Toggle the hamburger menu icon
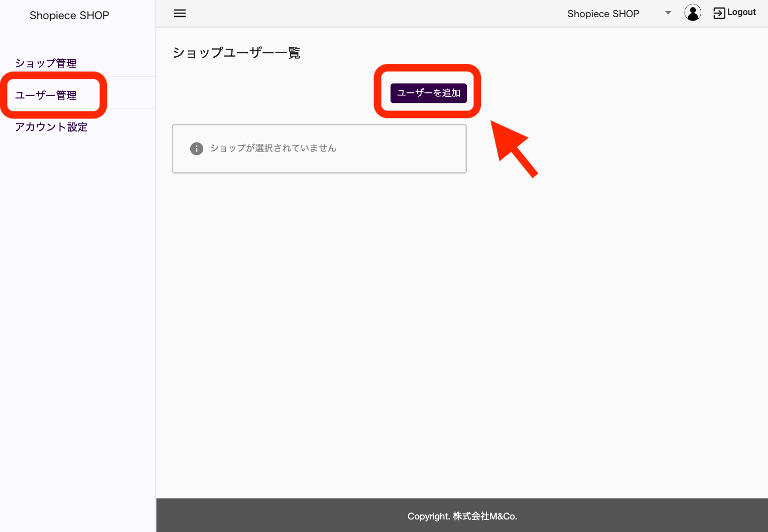Viewport: 768px width, 532px height. click(180, 14)
